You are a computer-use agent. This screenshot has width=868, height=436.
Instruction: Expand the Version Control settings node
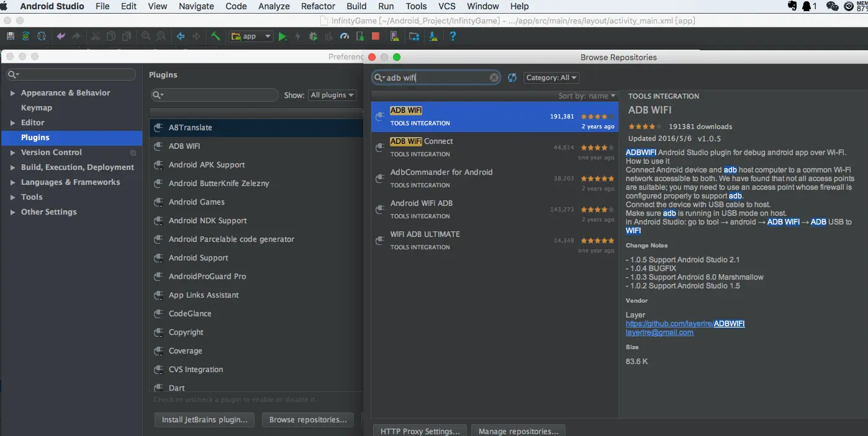[12, 153]
